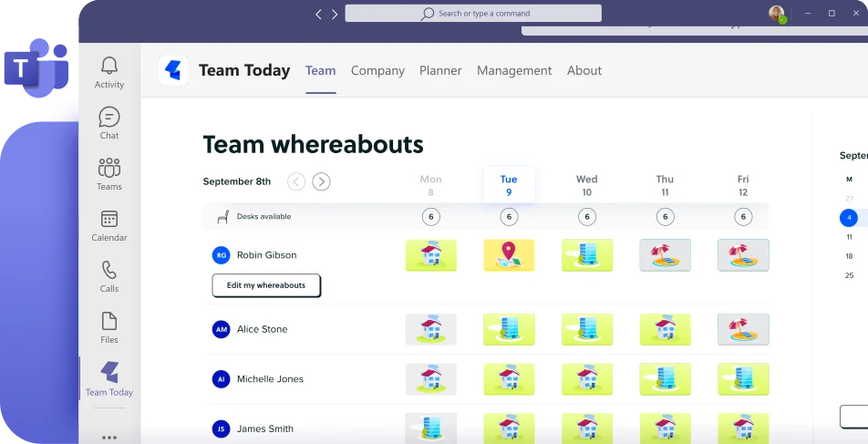Select the Team Today app in sidebar

pos(109,379)
